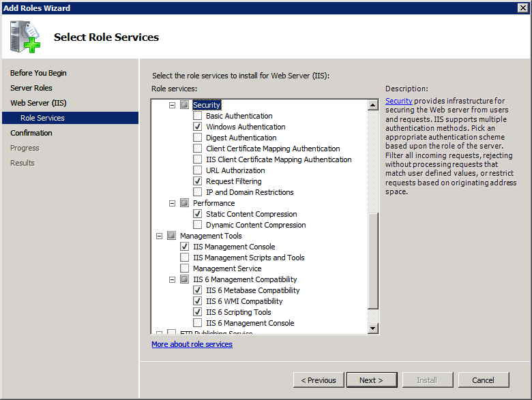Toggle the Security group checkbox

(185, 105)
